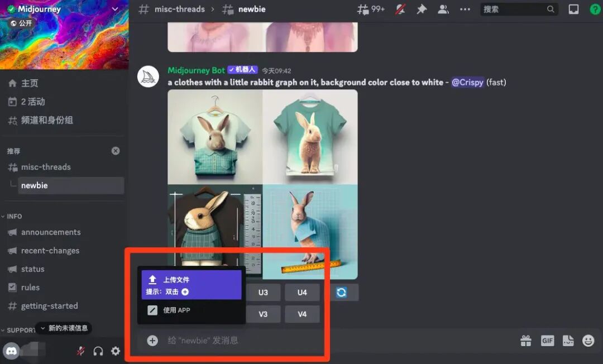Screen dimensions: 603x364
Task: Open the Midjourney server dropdown menu
Action: click(x=114, y=9)
